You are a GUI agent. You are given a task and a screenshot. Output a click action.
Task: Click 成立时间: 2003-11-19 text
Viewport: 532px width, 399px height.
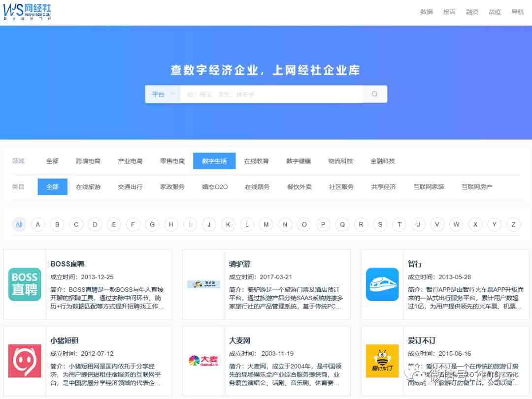pyautogui.click(x=261, y=354)
